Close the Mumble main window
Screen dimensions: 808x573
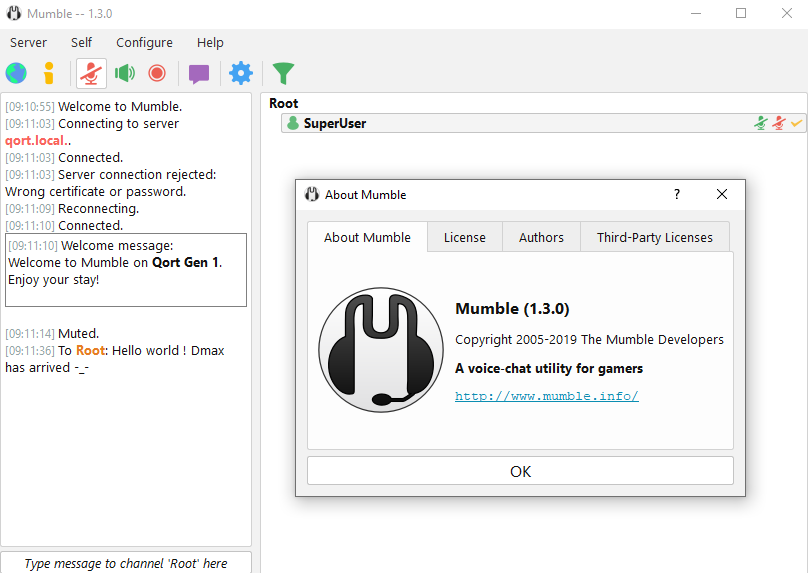pos(786,13)
